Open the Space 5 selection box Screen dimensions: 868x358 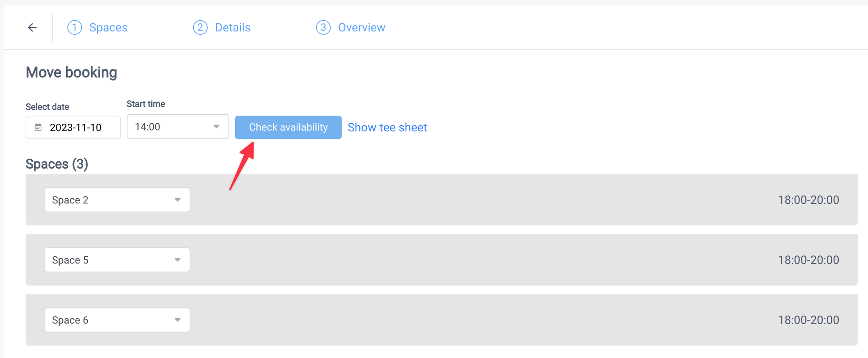pyautogui.click(x=117, y=260)
